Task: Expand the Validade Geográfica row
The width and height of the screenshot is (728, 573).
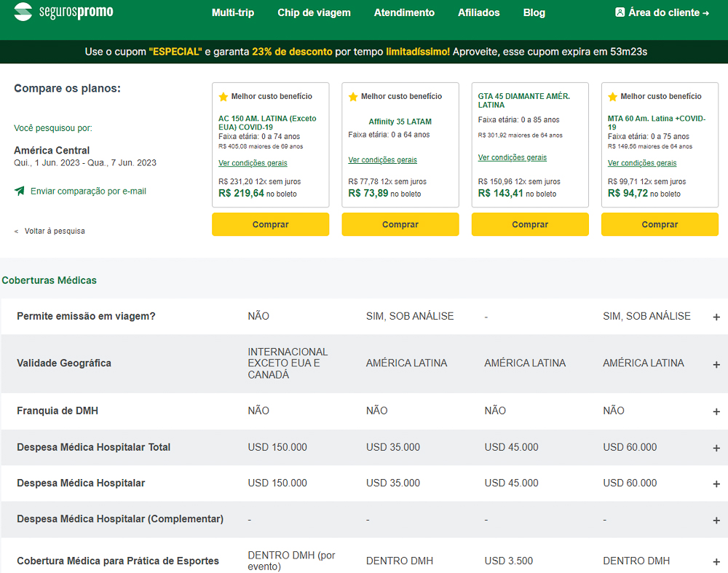Action: point(716,365)
